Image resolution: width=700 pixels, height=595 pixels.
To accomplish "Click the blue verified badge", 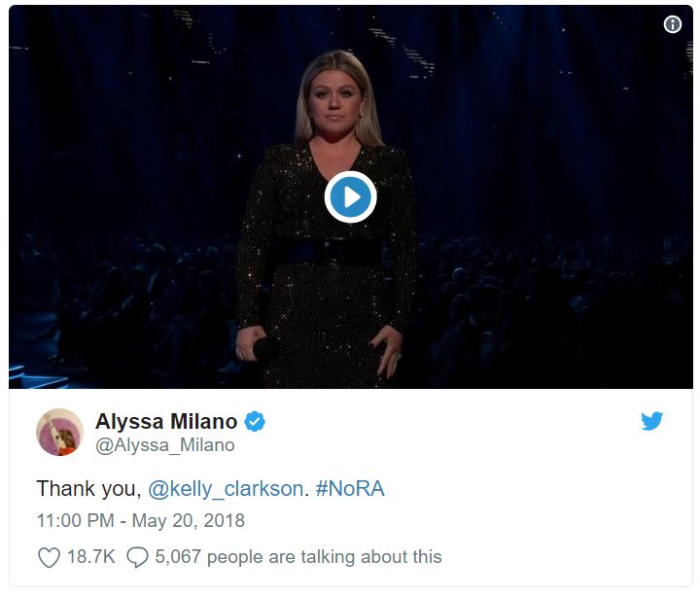I will [255, 421].
